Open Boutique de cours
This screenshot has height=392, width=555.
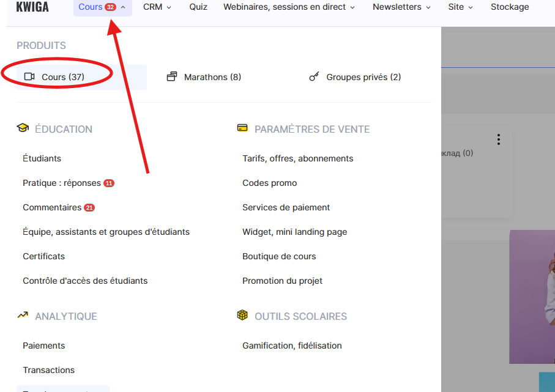279,256
